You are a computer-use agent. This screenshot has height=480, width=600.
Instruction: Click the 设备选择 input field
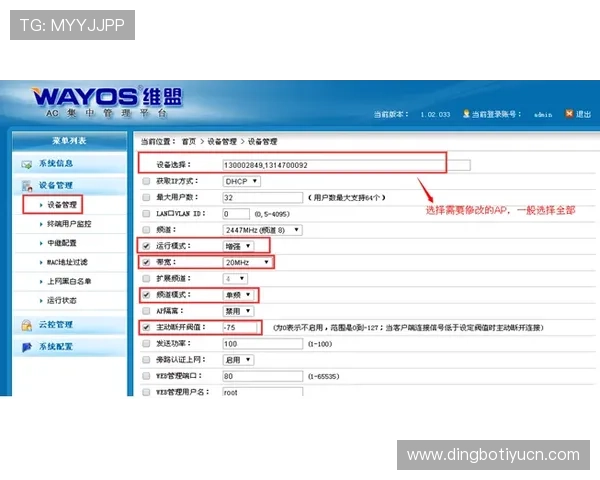(346, 165)
